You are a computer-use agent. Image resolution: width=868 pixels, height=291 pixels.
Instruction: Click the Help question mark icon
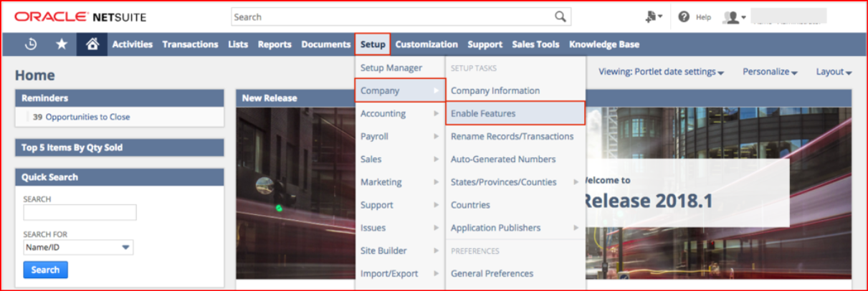(684, 16)
